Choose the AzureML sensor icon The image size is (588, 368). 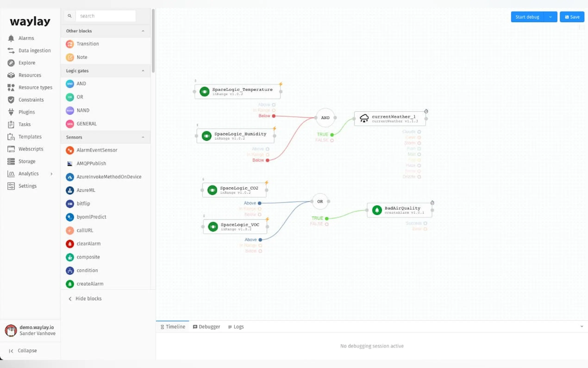[70, 190]
